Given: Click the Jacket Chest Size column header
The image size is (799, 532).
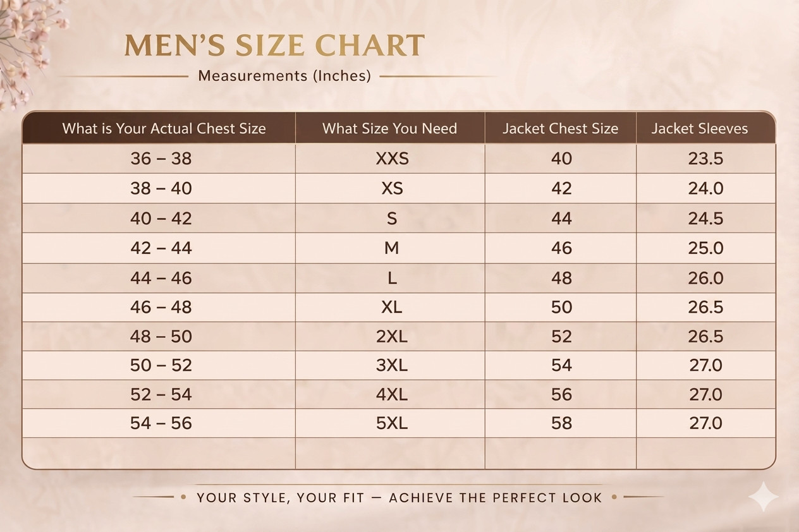Looking at the screenshot, I should click(x=560, y=129).
